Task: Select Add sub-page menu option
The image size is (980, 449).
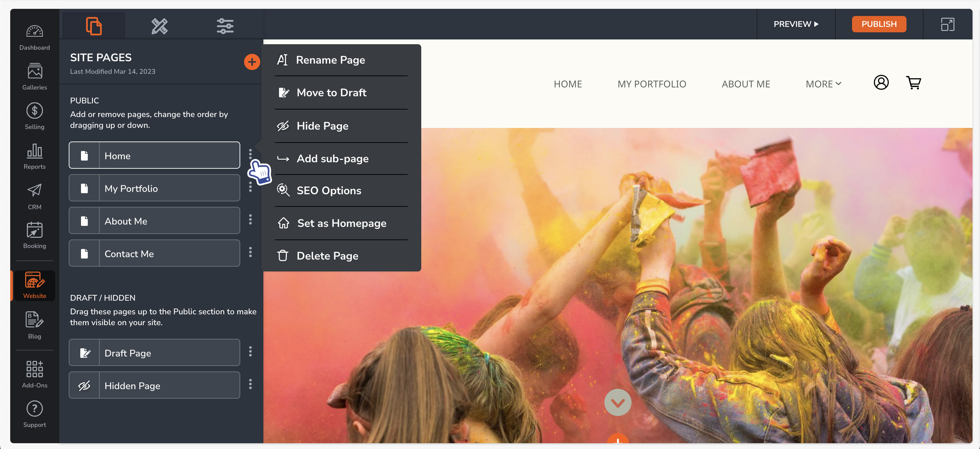Action: tap(332, 157)
